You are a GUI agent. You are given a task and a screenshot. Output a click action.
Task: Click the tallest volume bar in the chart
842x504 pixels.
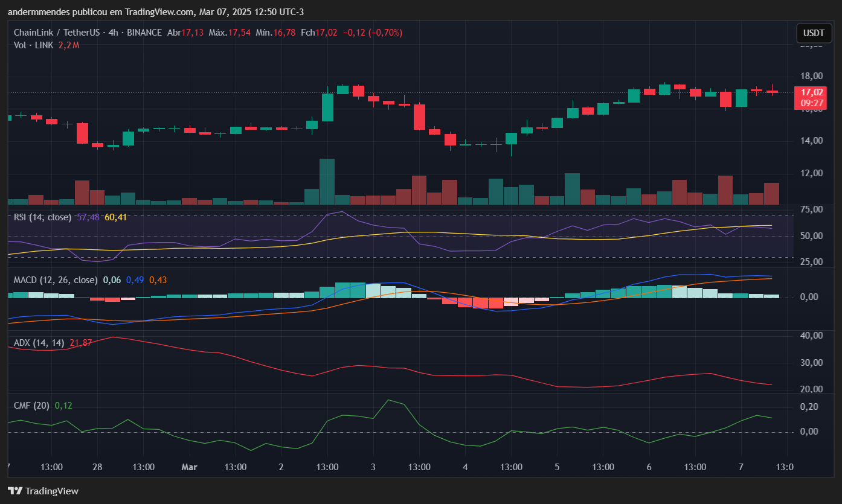pos(327,182)
